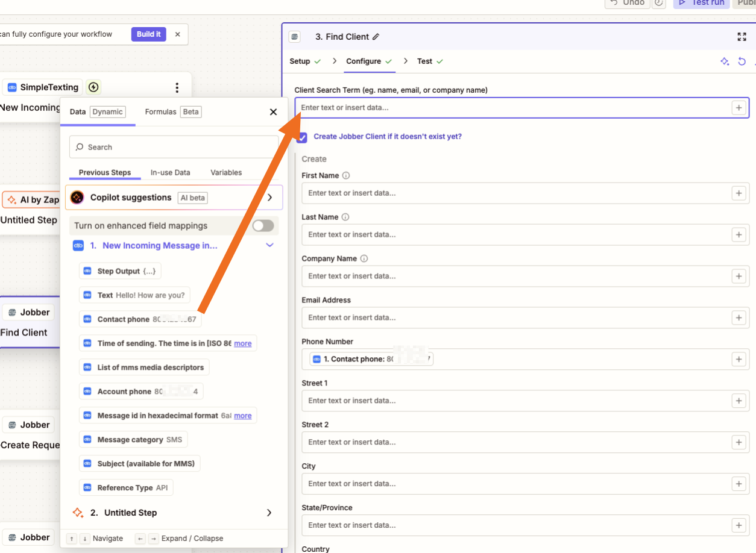Insert the Reference Type API pill

click(x=126, y=489)
